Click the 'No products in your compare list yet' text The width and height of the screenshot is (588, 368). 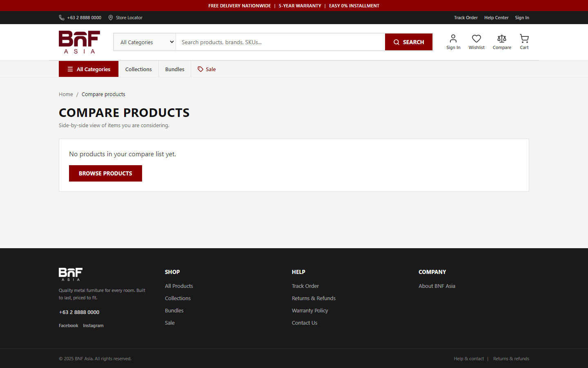pos(122,154)
